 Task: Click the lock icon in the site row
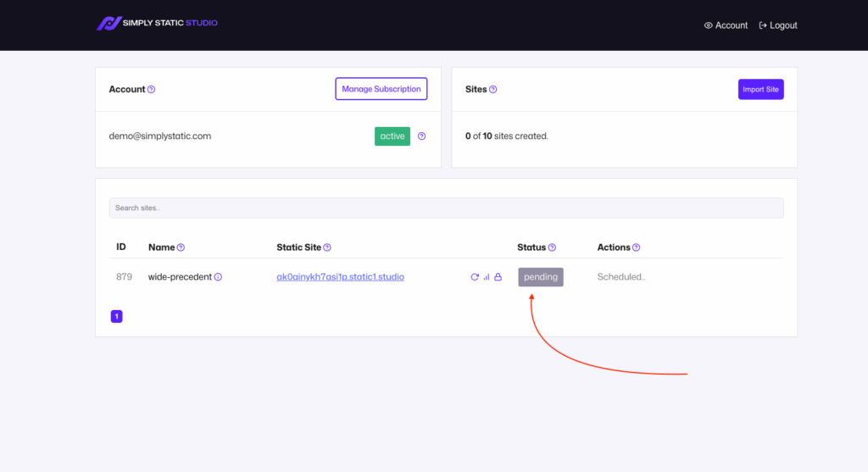[x=498, y=277]
